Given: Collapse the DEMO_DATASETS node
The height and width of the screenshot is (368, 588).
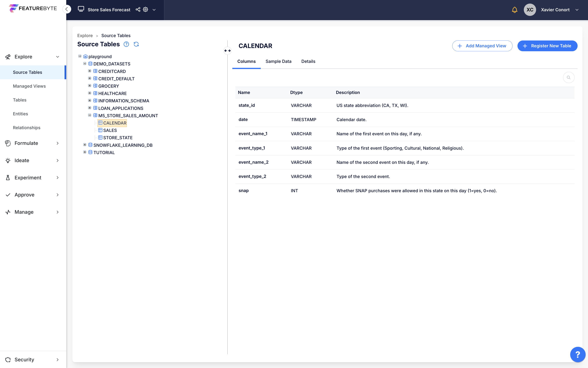Looking at the screenshot, I should click(x=85, y=64).
